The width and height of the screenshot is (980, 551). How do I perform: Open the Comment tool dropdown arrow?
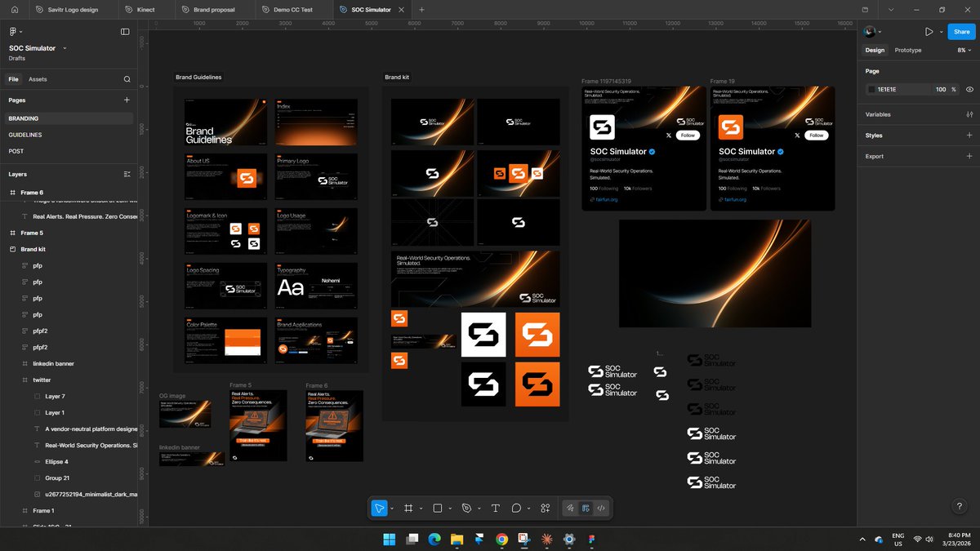[x=528, y=509]
